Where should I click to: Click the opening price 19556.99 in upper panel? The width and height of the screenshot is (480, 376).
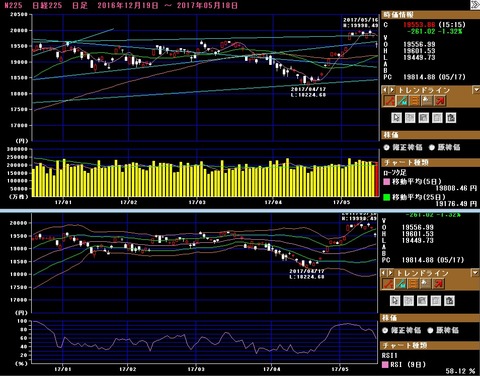click(419, 44)
